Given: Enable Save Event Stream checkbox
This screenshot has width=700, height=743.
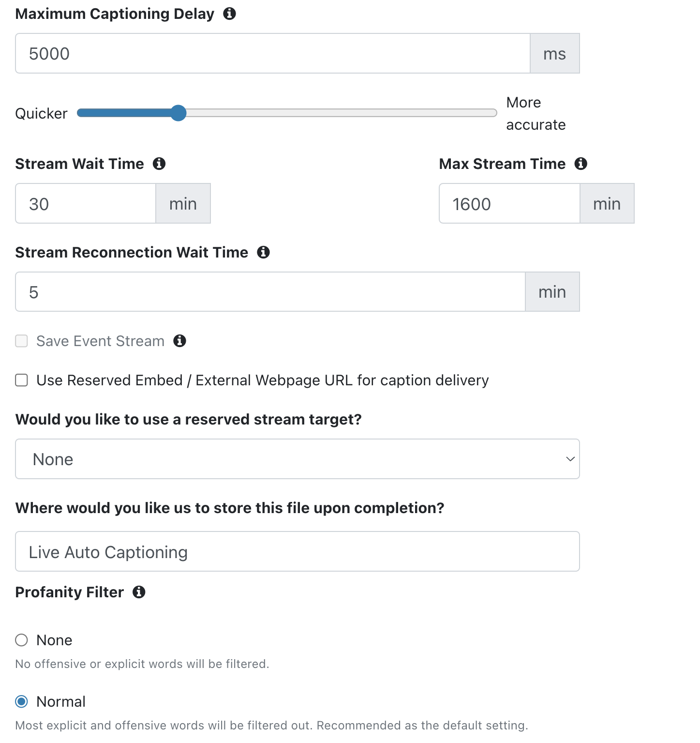Looking at the screenshot, I should tap(21, 341).
